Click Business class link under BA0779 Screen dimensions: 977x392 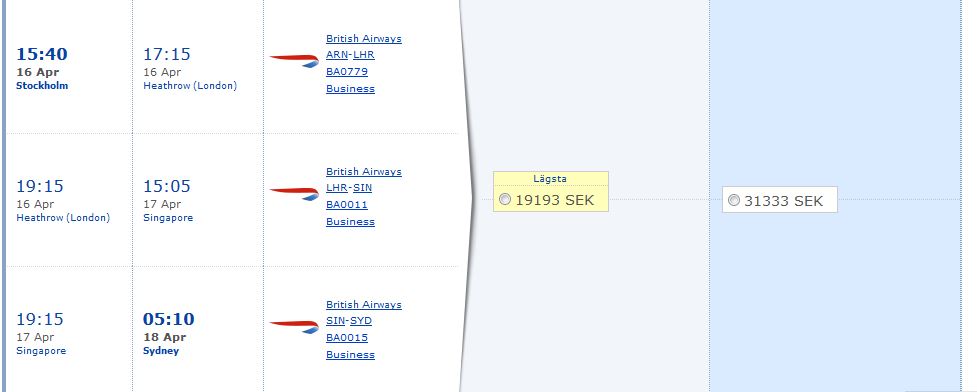(x=350, y=88)
